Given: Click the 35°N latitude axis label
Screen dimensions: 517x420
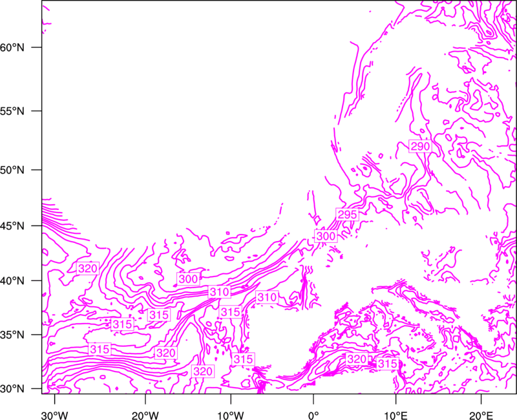Looking at the screenshot, I should [x=12, y=335].
